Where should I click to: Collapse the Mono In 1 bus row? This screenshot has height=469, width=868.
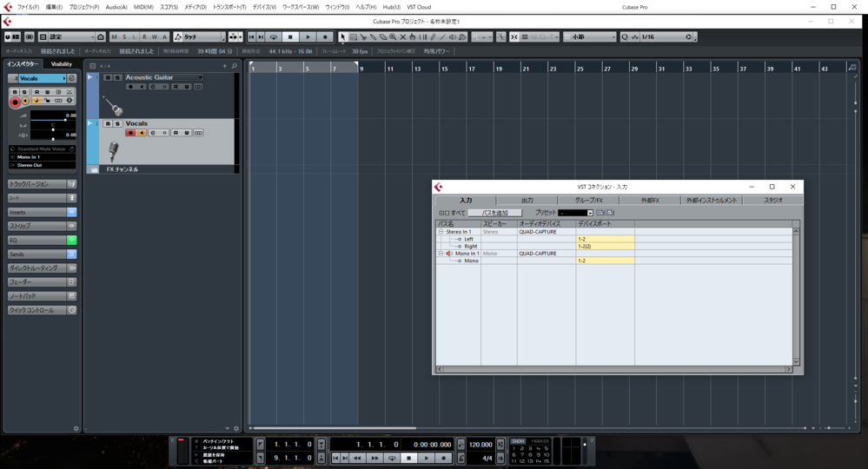441,254
